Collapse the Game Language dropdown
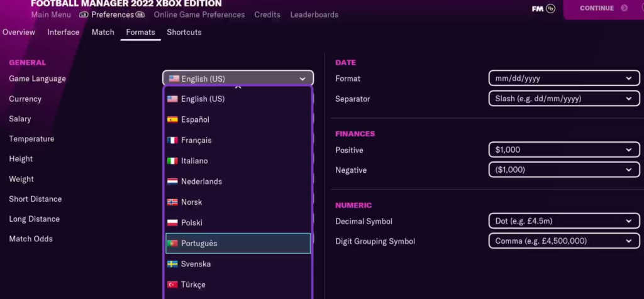Image resolution: width=644 pixels, height=299 pixels. [x=238, y=79]
